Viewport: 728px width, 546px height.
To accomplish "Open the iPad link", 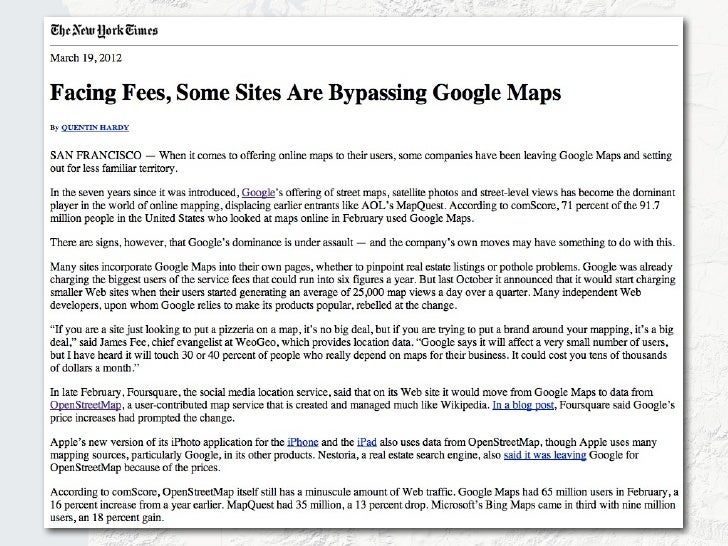I will (366, 442).
